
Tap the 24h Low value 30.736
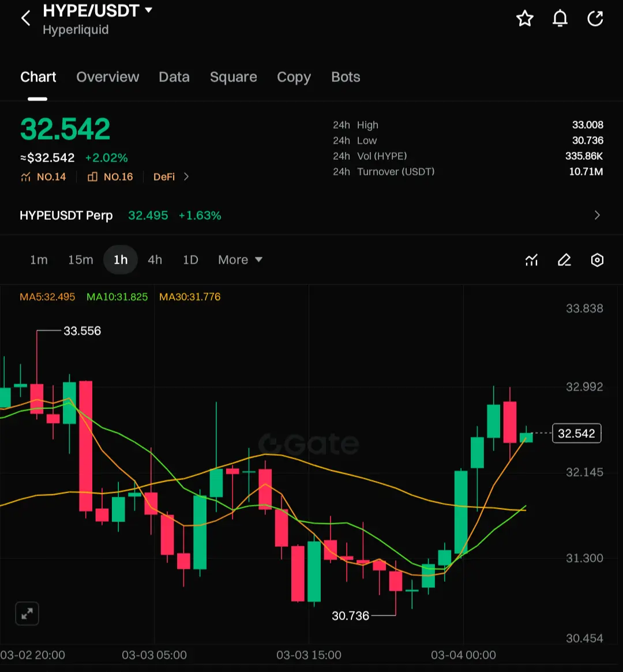(x=587, y=140)
